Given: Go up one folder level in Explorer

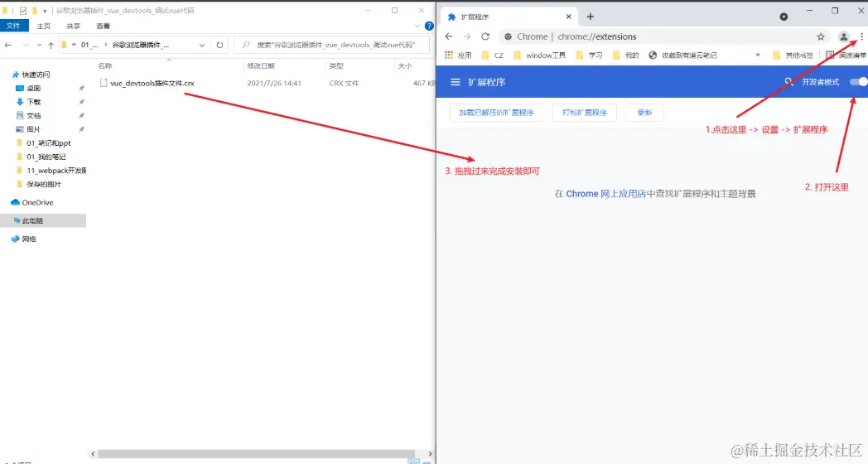Looking at the screenshot, I should point(51,45).
